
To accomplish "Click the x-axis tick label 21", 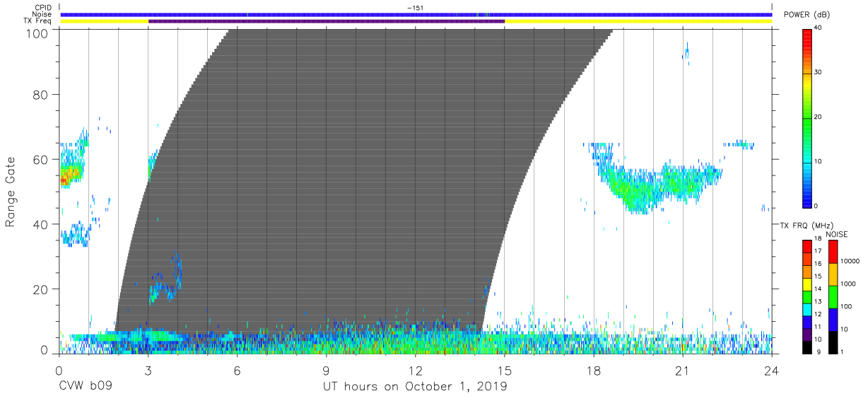I will point(682,370).
